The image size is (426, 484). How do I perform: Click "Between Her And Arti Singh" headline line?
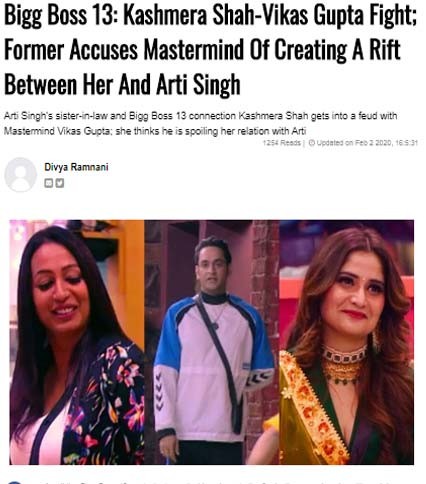(x=122, y=85)
